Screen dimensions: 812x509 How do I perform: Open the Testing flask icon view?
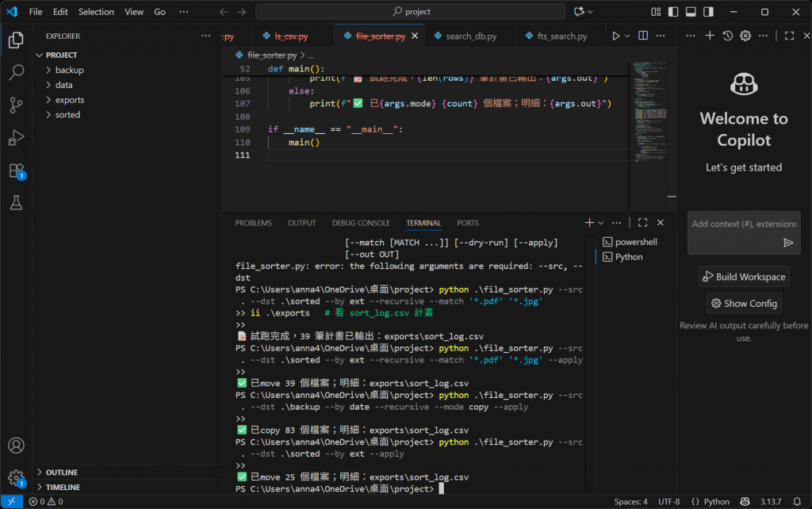point(16,203)
